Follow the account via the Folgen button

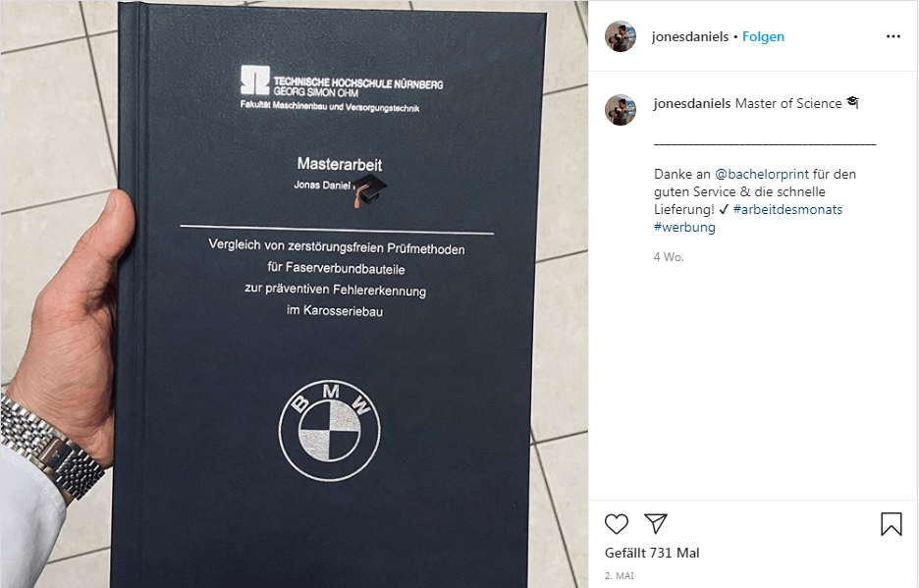coord(763,36)
